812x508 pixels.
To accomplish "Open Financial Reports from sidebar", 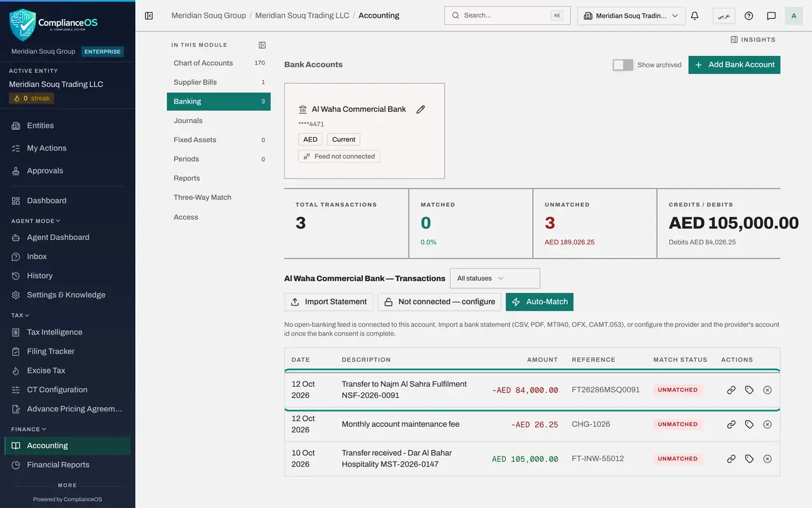I will pos(68,465).
